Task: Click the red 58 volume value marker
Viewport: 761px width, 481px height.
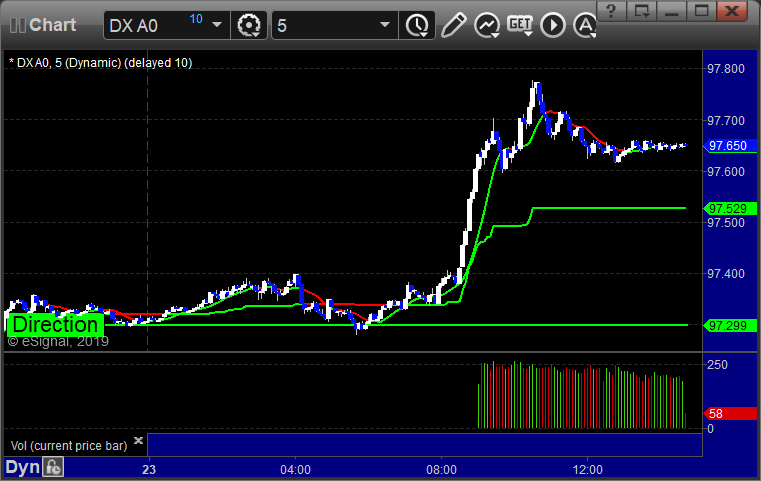Action: (x=725, y=413)
